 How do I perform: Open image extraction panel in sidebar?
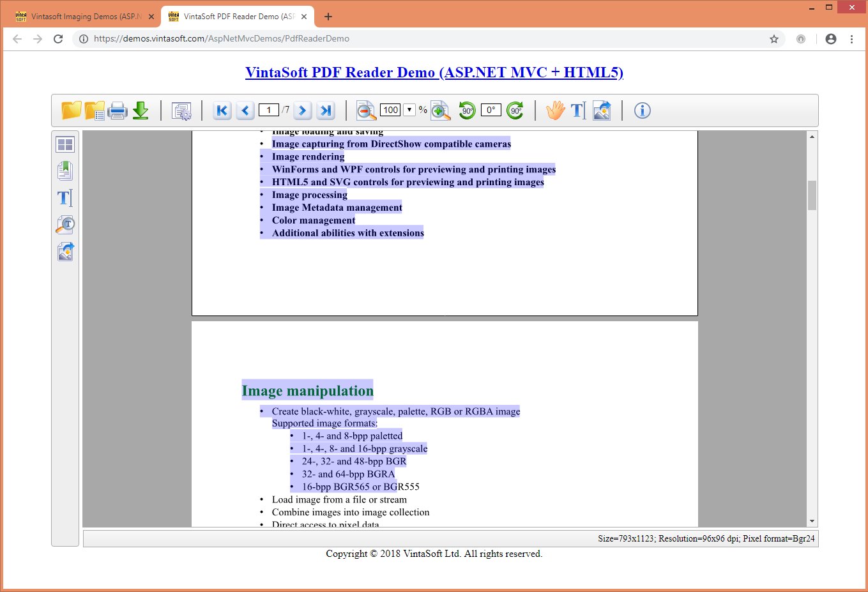(x=65, y=252)
